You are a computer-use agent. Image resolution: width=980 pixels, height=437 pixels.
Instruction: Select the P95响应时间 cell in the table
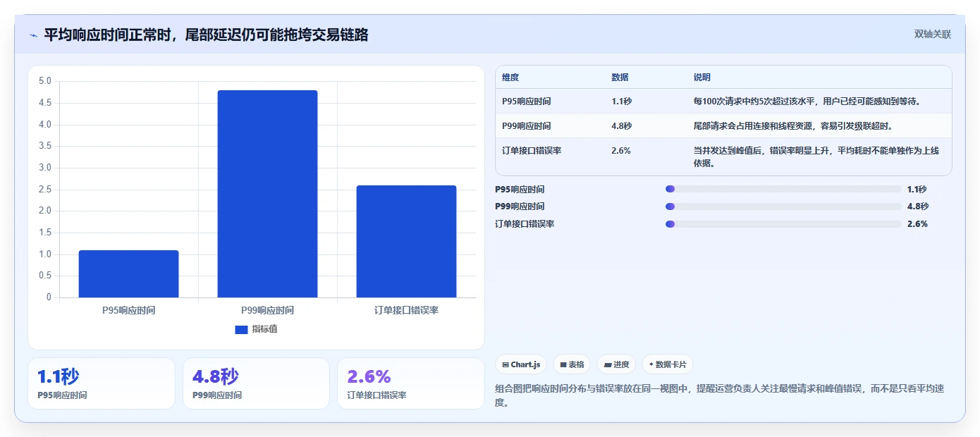(x=527, y=101)
